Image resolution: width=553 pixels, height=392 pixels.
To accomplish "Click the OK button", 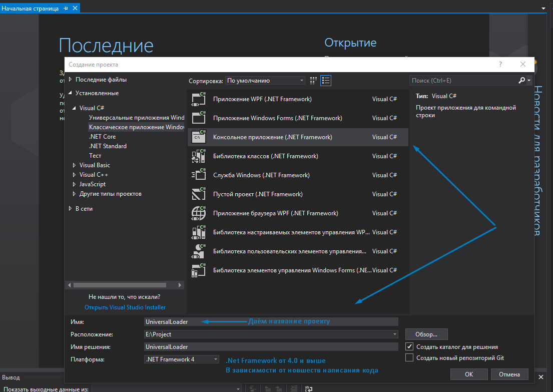I will pyautogui.click(x=469, y=374).
